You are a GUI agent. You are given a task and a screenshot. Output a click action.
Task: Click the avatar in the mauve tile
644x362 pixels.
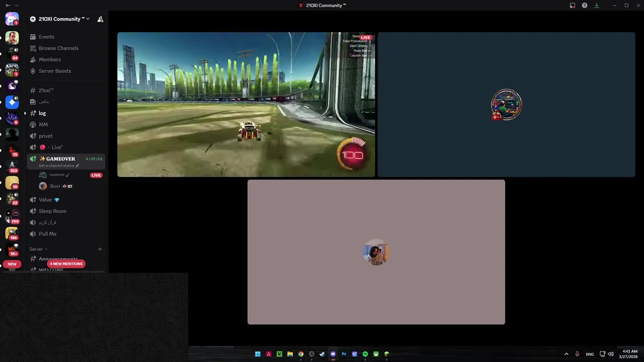(376, 252)
